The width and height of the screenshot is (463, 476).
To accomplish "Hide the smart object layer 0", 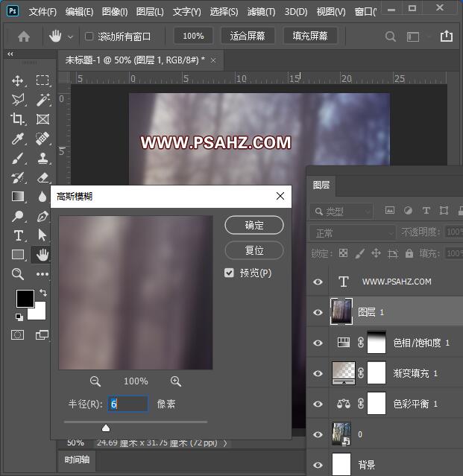I will click(318, 434).
